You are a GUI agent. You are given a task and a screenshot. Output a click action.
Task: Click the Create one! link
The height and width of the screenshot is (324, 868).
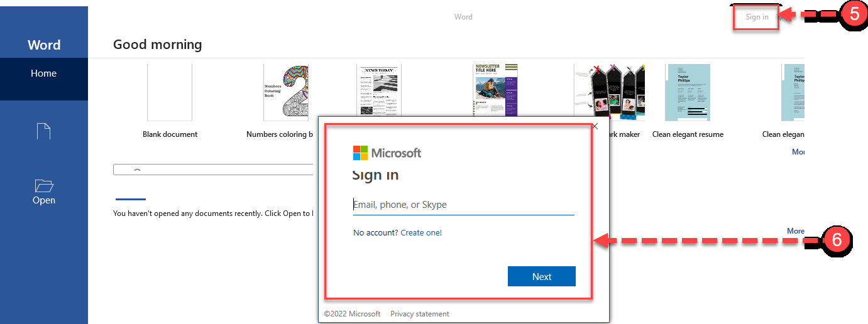coord(421,233)
